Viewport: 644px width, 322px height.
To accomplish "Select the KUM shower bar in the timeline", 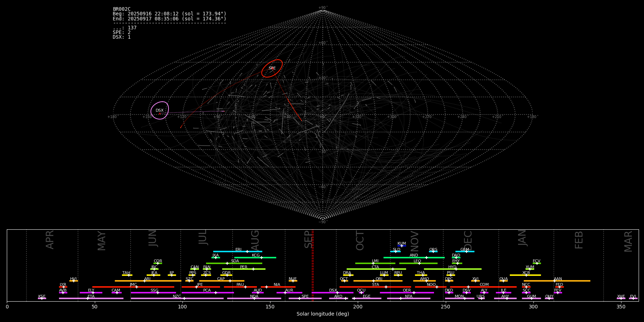I will click(x=402, y=246).
